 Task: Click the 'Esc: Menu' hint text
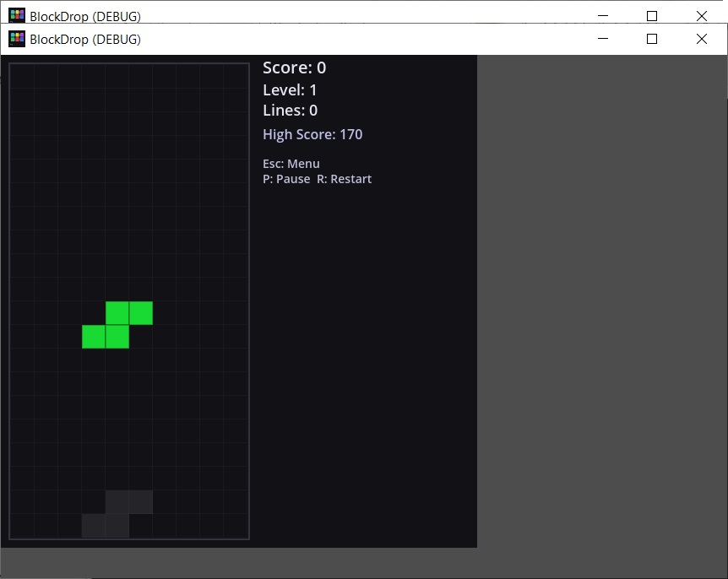(x=291, y=164)
